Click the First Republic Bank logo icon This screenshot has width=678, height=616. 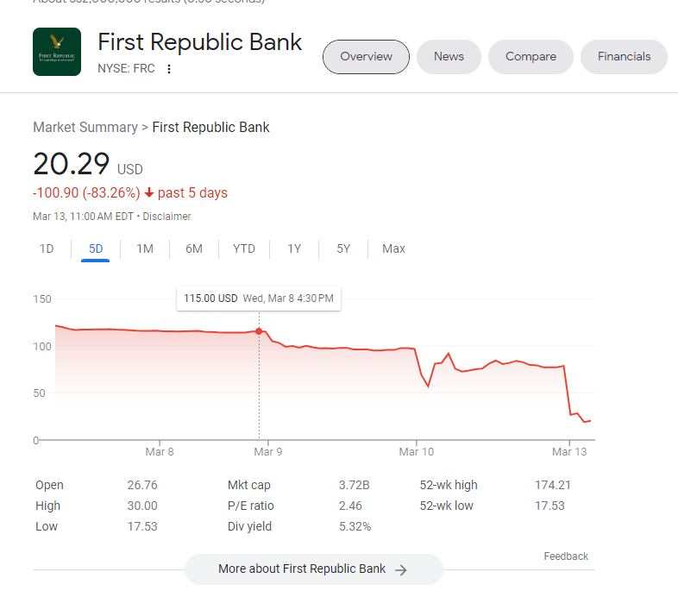pyautogui.click(x=57, y=52)
